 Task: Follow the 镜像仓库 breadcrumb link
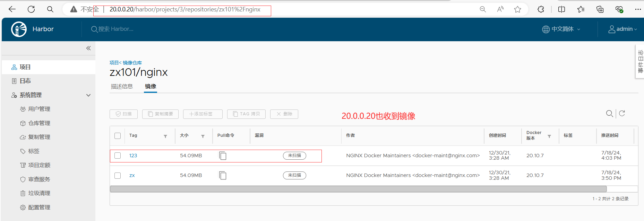coord(132,63)
